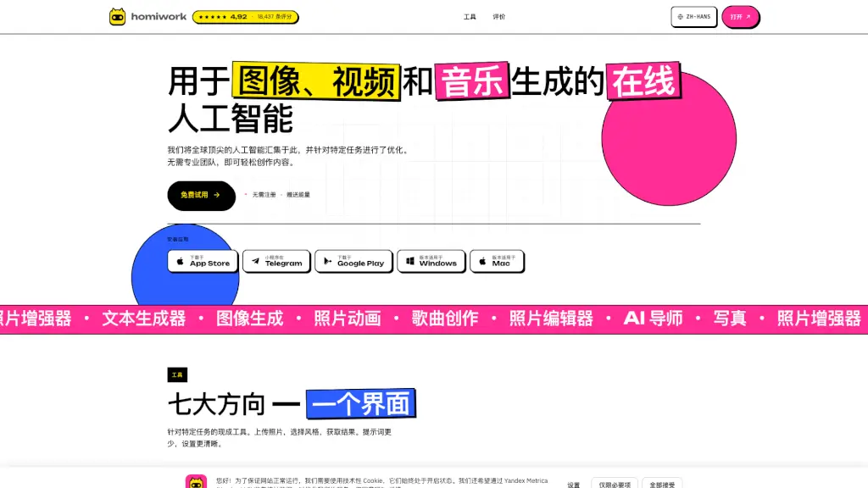Open the ZH-HANS language selector
Image resolution: width=868 pixels, height=488 pixels.
point(693,17)
